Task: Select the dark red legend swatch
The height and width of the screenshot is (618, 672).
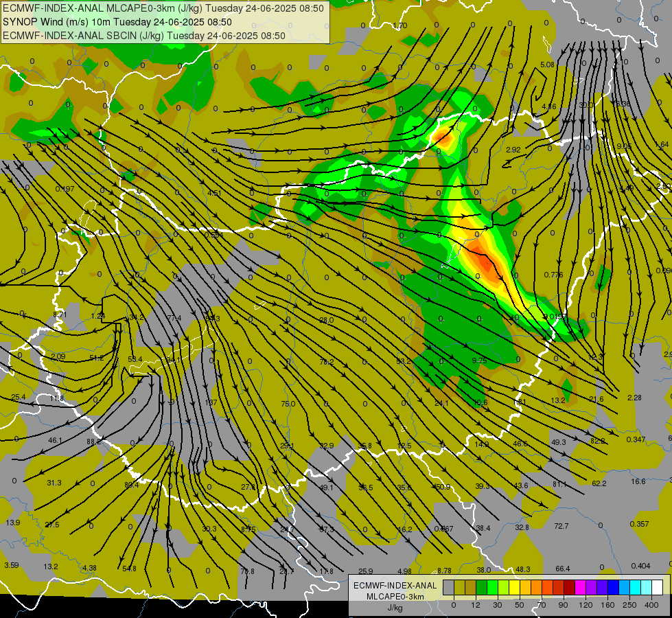Action: click(x=569, y=587)
